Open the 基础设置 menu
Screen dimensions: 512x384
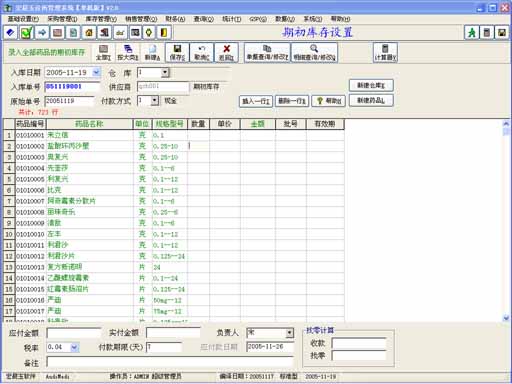(23, 19)
